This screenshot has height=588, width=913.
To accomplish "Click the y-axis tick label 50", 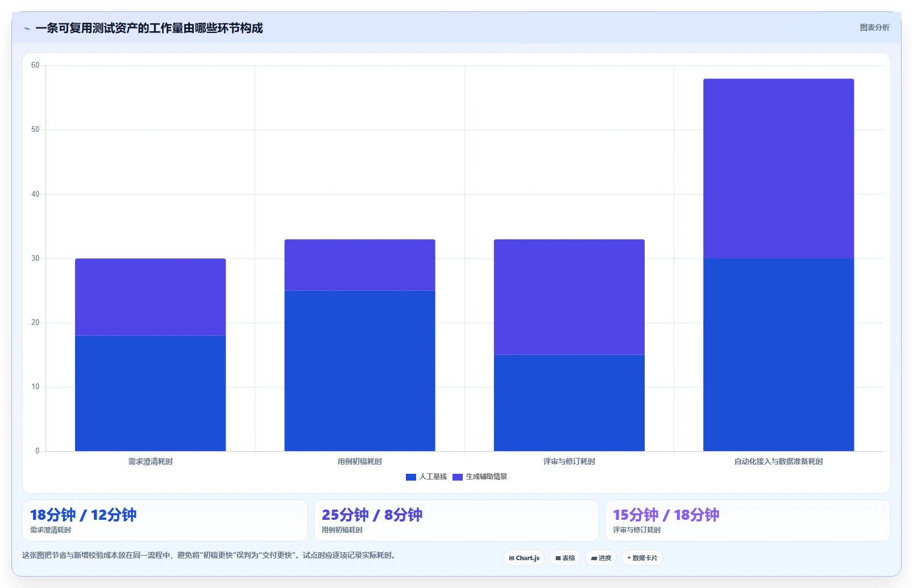I will (35, 130).
